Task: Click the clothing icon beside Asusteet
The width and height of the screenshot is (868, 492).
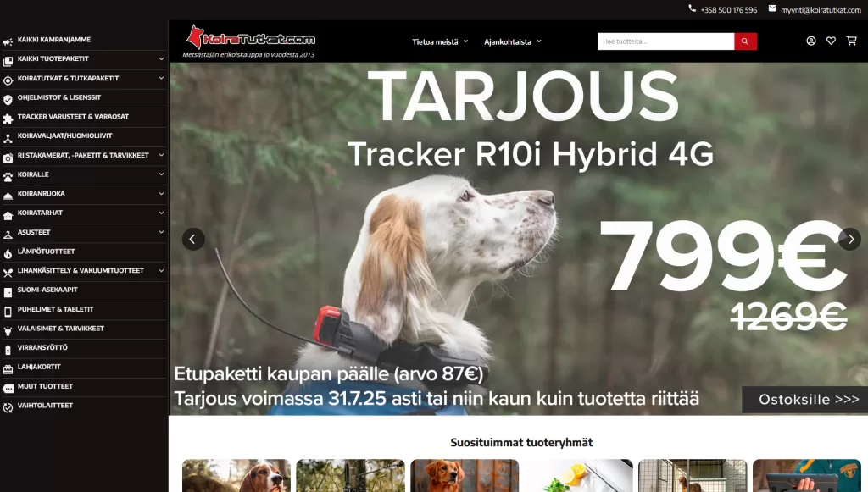Action: pos(8,235)
